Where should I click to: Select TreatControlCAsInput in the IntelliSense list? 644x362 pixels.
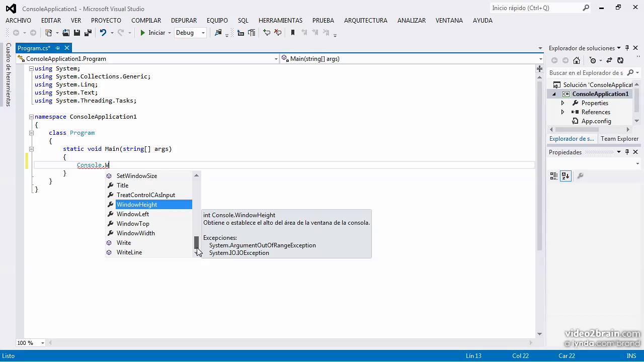click(x=149, y=195)
